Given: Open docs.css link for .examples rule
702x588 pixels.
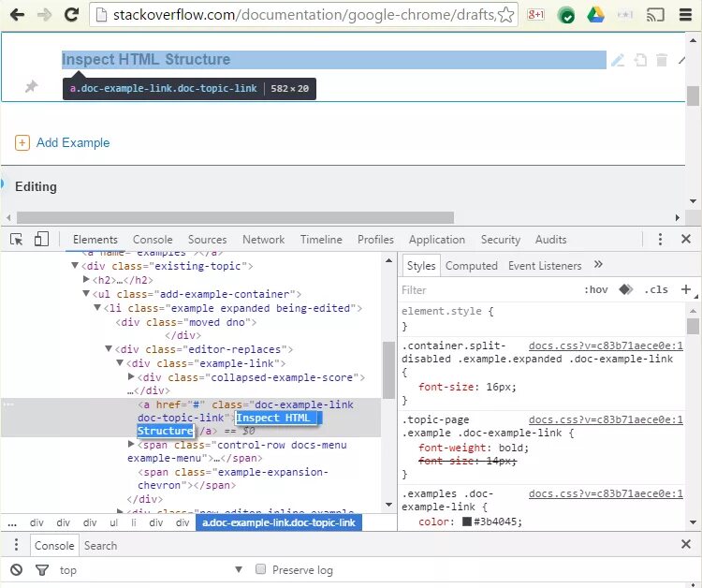Looking at the screenshot, I should [606, 493].
